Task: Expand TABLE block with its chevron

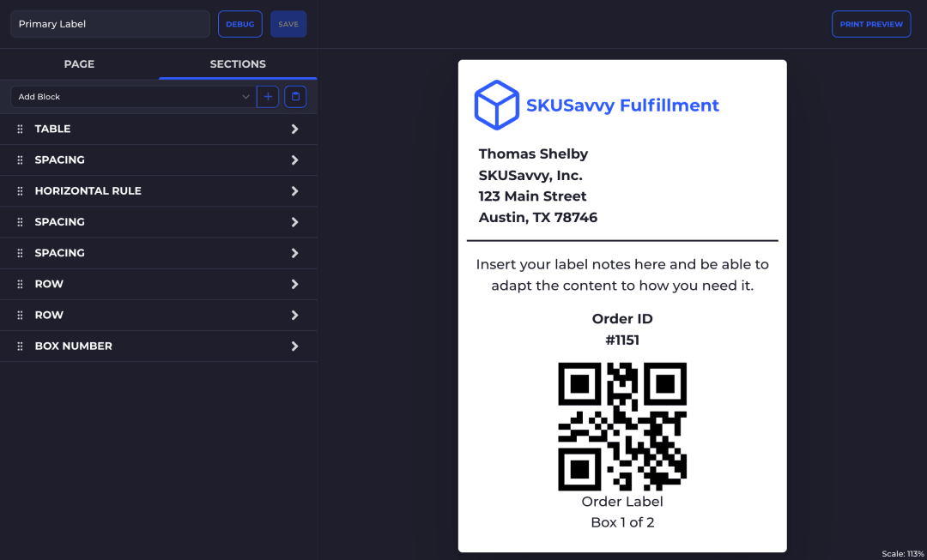Action: tap(295, 129)
